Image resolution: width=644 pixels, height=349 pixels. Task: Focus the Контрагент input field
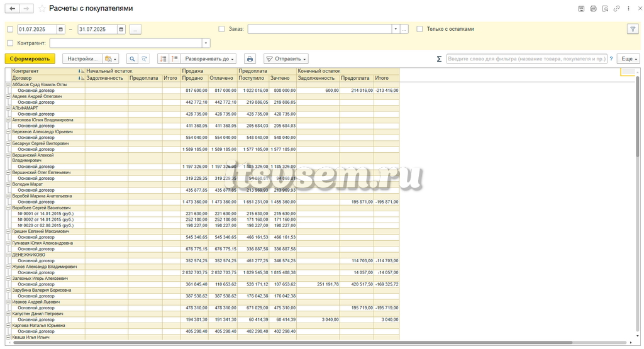click(x=126, y=43)
